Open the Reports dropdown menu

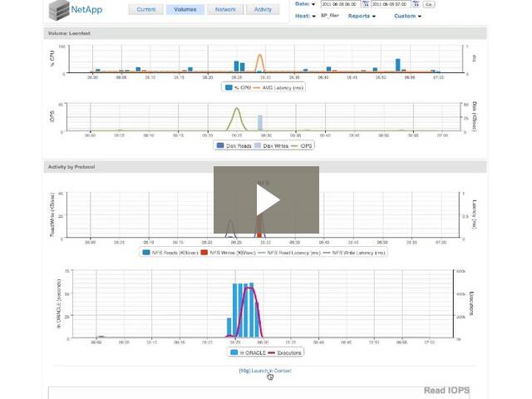(x=362, y=16)
